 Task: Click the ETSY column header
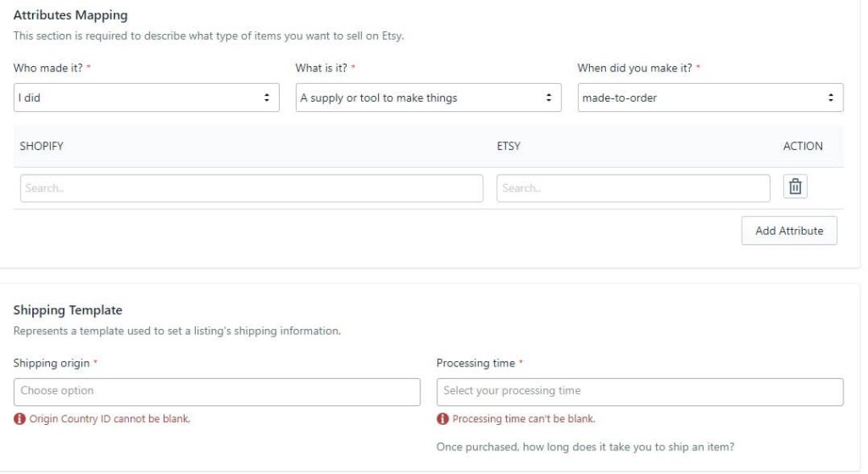coord(509,146)
